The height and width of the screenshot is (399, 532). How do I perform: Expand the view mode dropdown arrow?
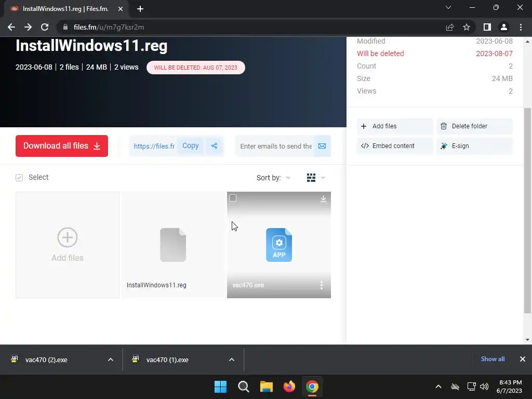tap(323, 178)
